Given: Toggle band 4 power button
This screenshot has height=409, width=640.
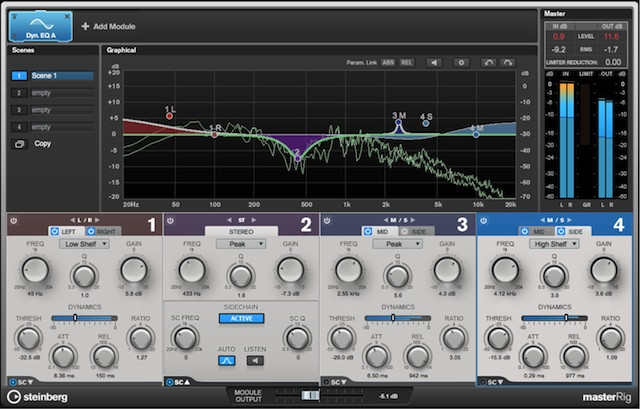Looking at the screenshot, I should coord(484,221).
